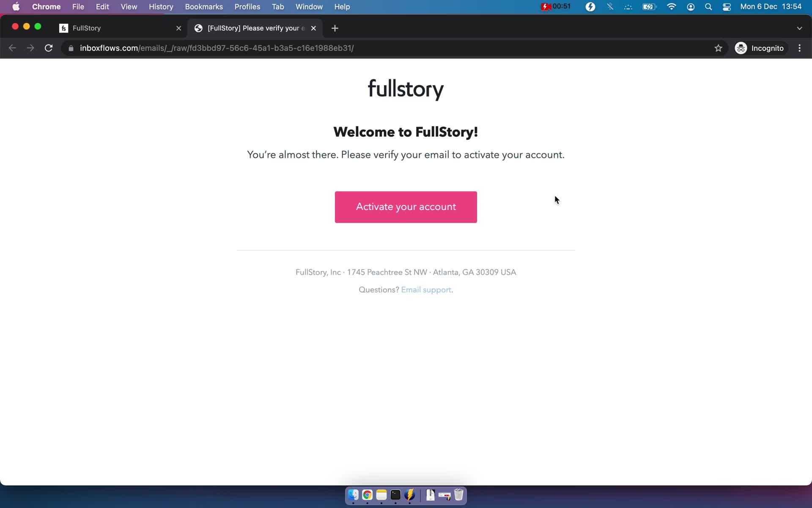Viewport: 812px width, 508px height.
Task: Click the History menu item
Action: click(161, 6)
